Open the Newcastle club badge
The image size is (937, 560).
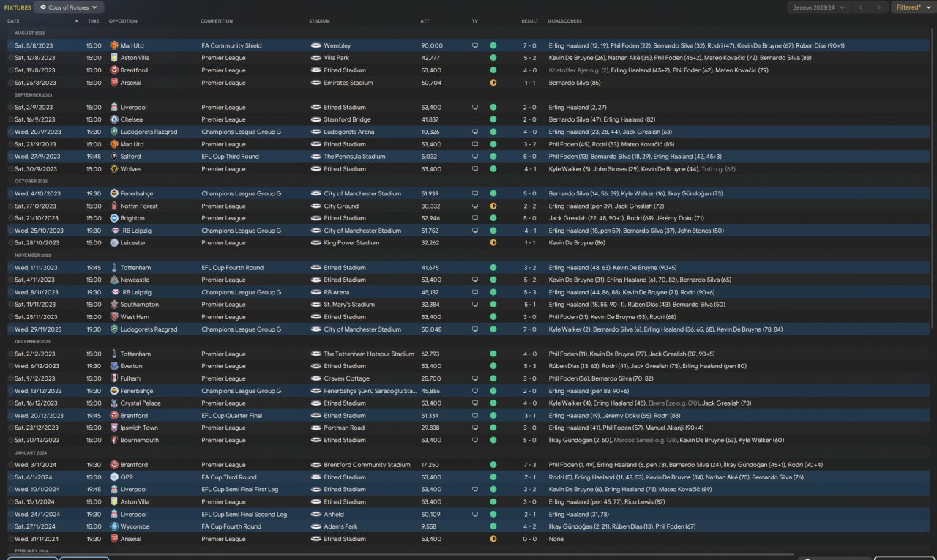114,280
